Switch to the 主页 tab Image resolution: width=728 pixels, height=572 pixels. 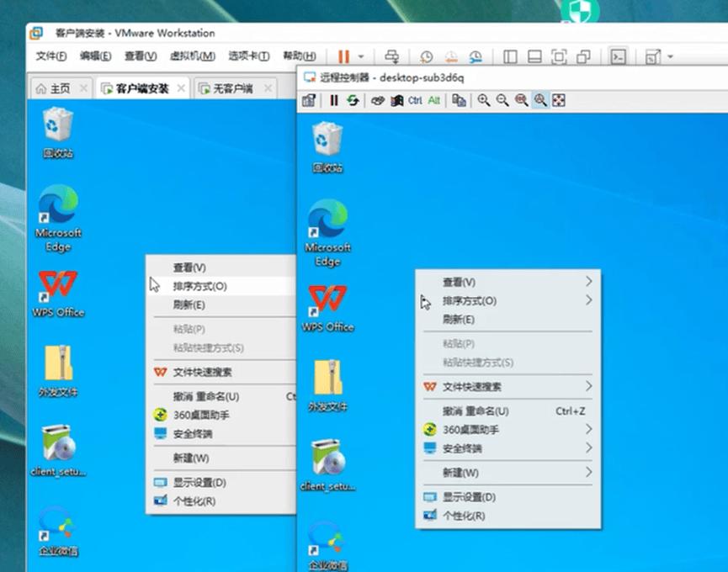click(59, 87)
